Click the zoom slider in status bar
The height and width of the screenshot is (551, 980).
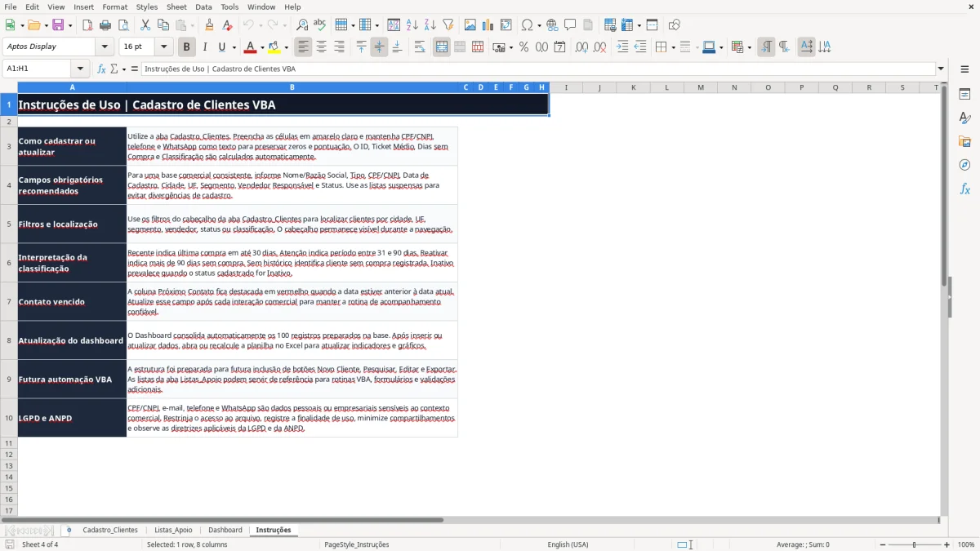click(914, 544)
